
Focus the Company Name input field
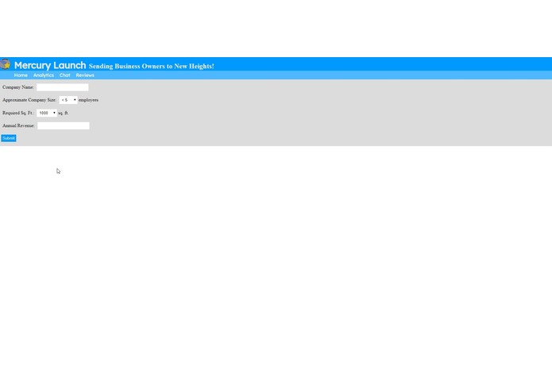[x=63, y=87]
